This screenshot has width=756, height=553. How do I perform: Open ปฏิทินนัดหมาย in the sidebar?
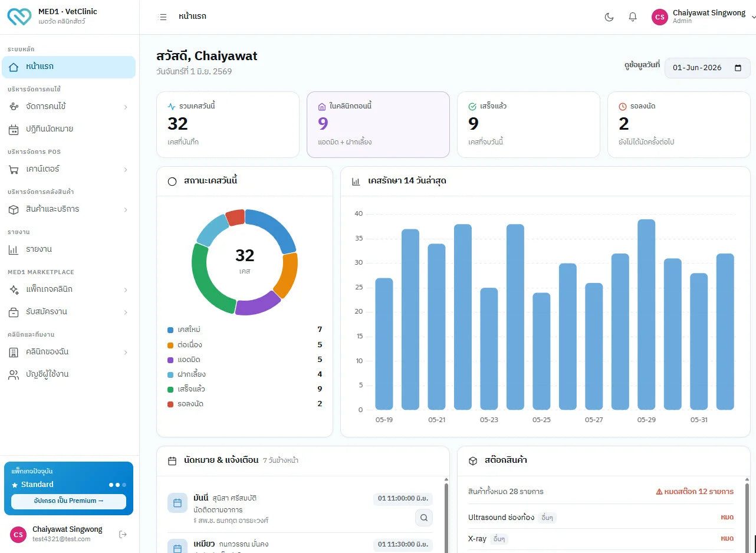(x=68, y=129)
